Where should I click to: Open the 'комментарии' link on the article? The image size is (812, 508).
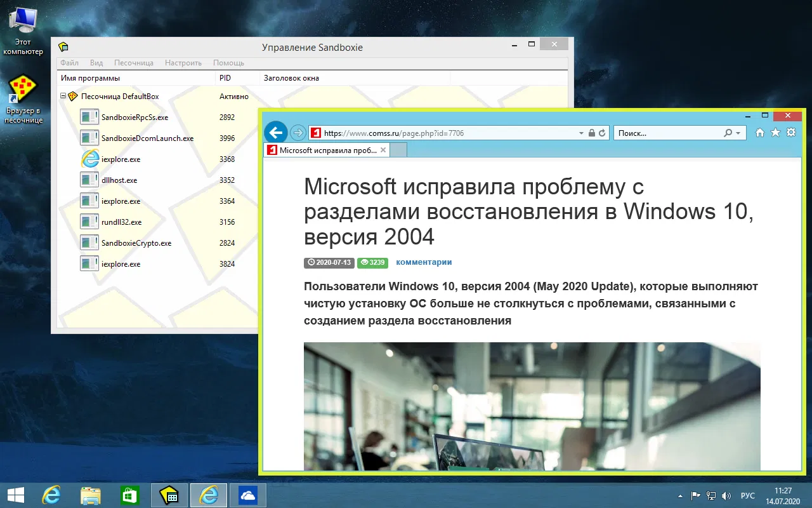424,262
